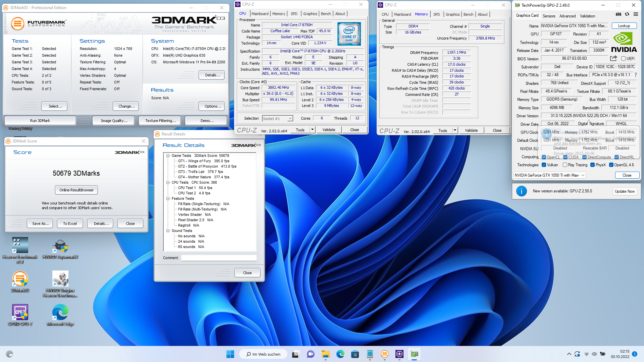The image size is (644, 362).
Task: Click Image Quality button in 3DMark03
Action: (x=114, y=121)
